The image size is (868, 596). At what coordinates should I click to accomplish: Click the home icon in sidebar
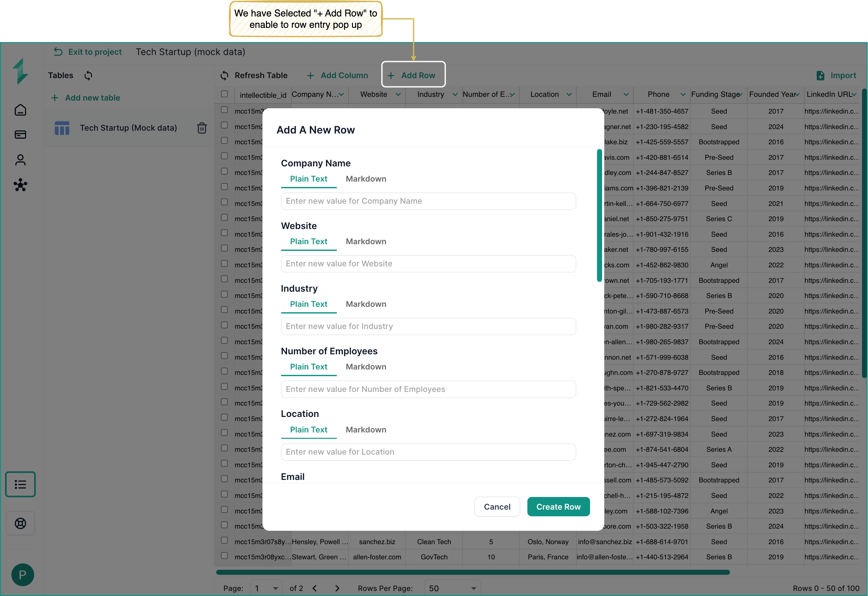(x=20, y=110)
